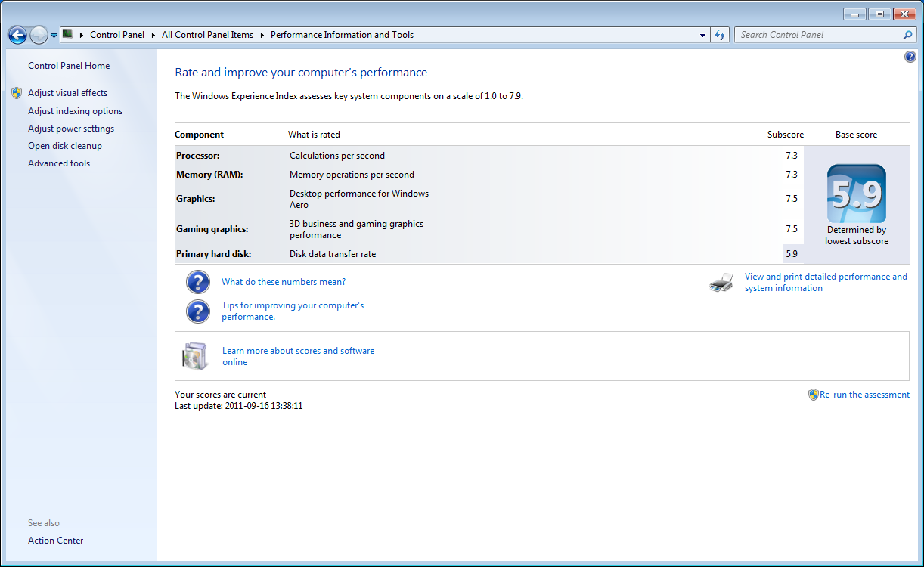Select the Primary hard disk row label
Image resolution: width=924 pixels, height=567 pixels.
214,254
